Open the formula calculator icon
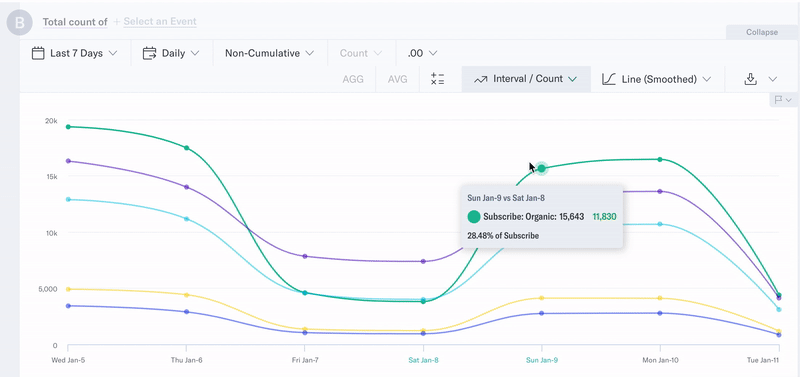Screen dimensions: 800x377 coord(438,79)
